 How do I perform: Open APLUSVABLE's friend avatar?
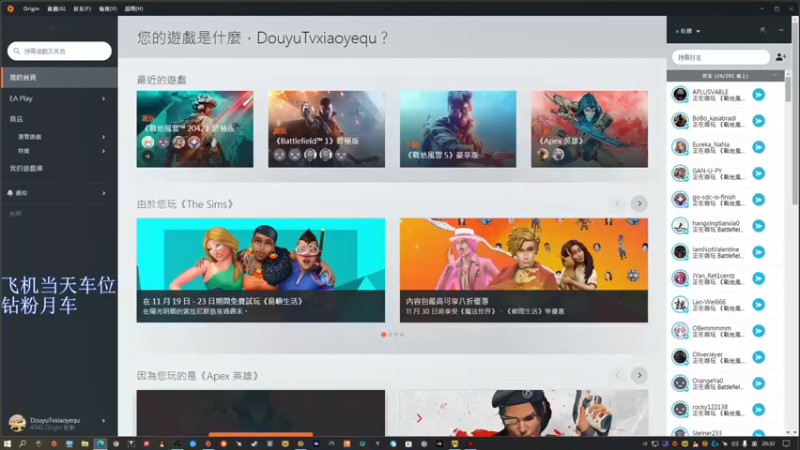680,94
